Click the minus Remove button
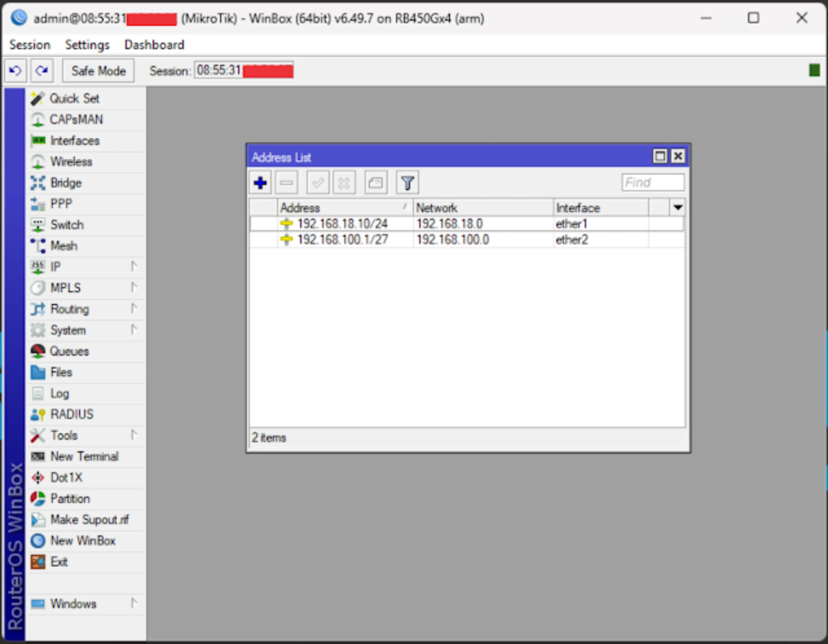Screen dimensions: 828x644 click(x=287, y=183)
